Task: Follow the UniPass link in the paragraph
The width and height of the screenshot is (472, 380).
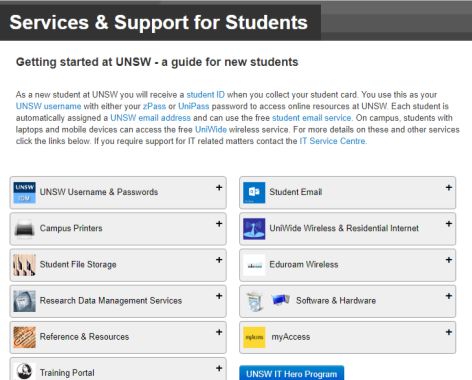Action: coord(194,106)
